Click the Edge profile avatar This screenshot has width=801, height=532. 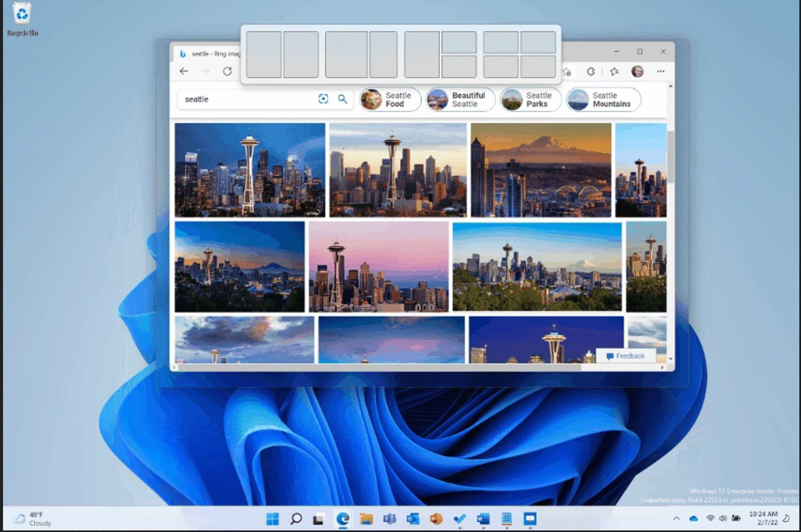[x=638, y=72]
